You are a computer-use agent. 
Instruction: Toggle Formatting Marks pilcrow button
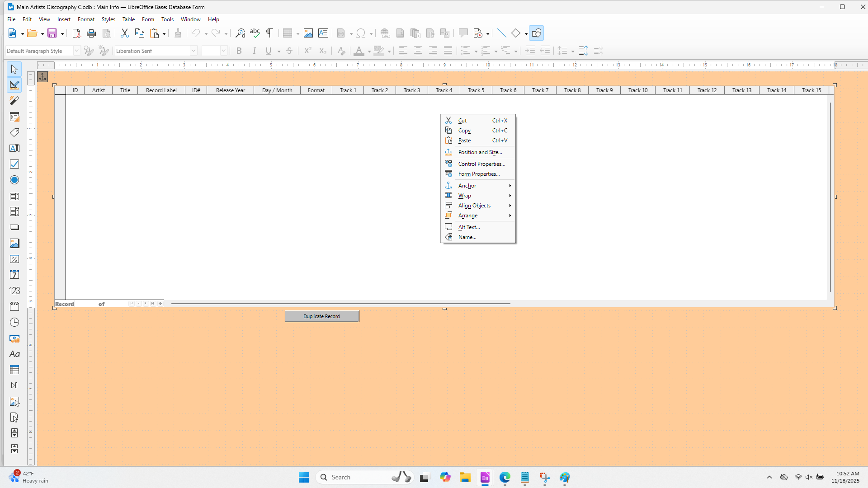(269, 33)
